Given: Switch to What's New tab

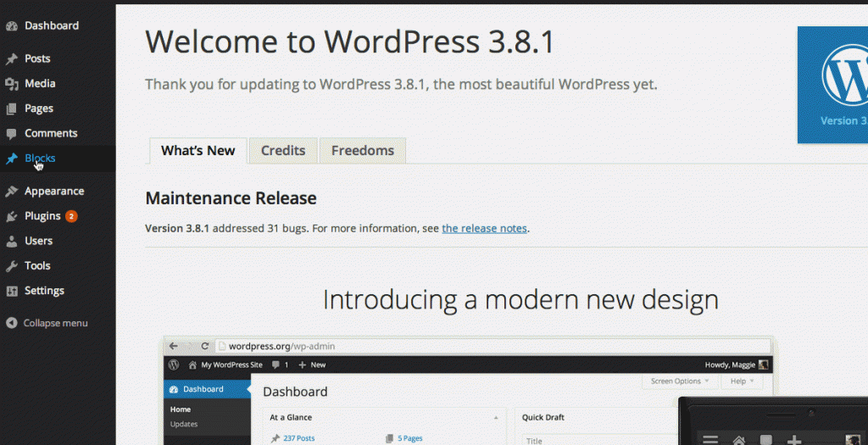Looking at the screenshot, I should [198, 151].
